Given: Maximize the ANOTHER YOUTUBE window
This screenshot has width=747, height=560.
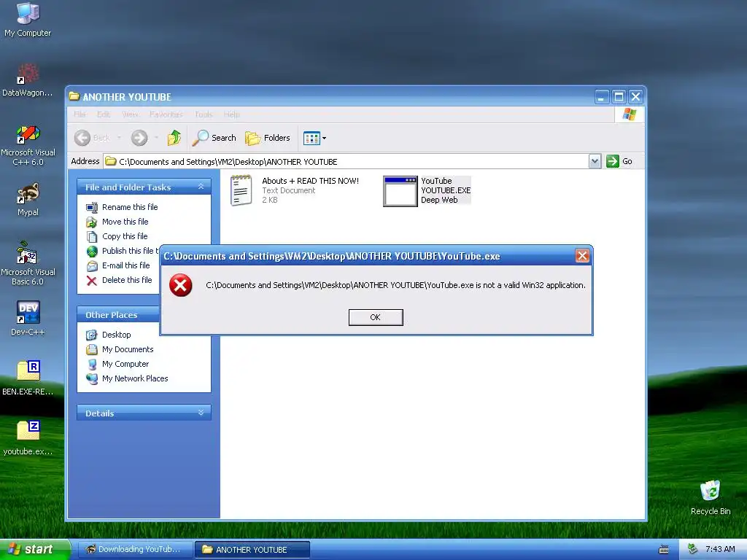Looking at the screenshot, I should click(x=619, y=97).
